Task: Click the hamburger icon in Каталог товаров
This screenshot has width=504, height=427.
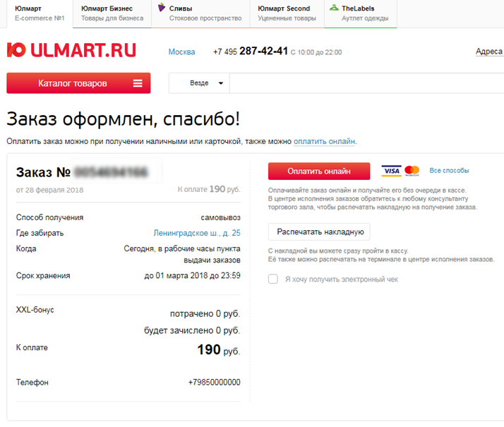Action: pos(138,83)
